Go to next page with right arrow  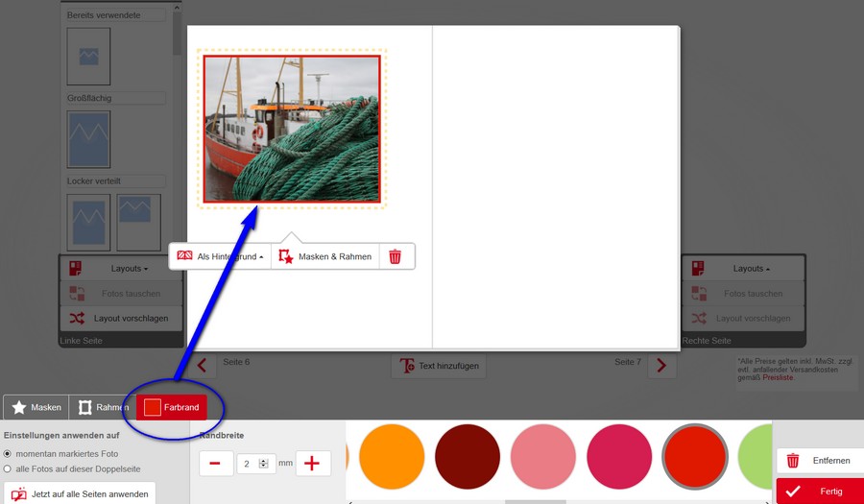[x=661, y=365]
